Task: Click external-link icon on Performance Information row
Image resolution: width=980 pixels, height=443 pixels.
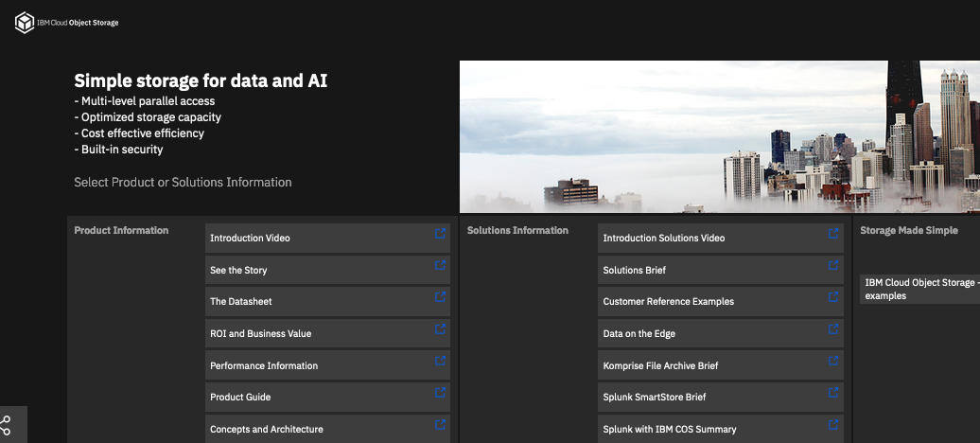Action: [x=440, y=361]
